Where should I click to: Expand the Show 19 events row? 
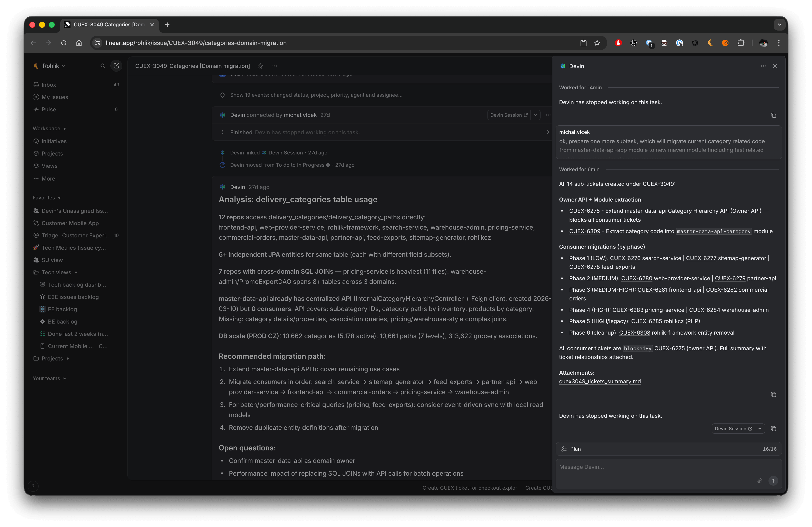coord(316,95)
